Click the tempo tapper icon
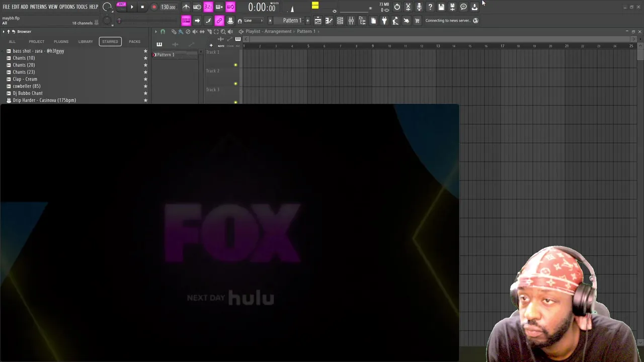This screenshot has height=362, width=644. point(395,21)
